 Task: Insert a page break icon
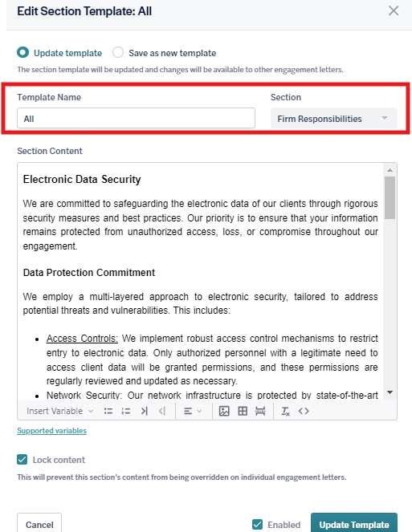point(260,411)
